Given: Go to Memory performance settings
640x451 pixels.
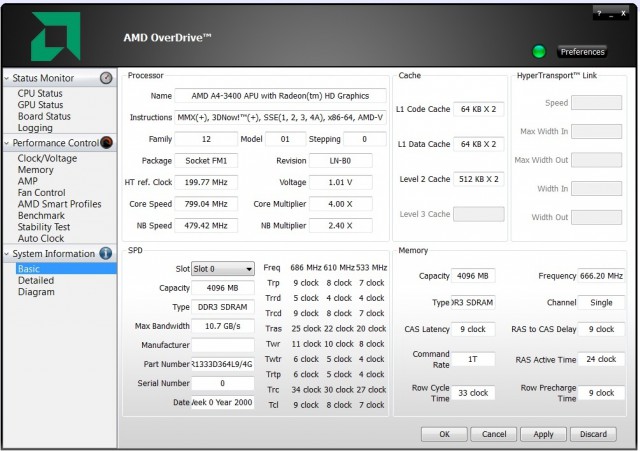Looking at the screenshot, I should click(36, 170).
